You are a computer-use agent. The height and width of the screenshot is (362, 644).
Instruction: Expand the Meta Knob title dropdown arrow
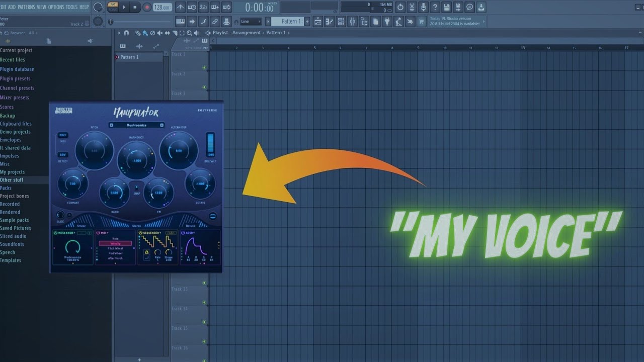tap(74, 233)
